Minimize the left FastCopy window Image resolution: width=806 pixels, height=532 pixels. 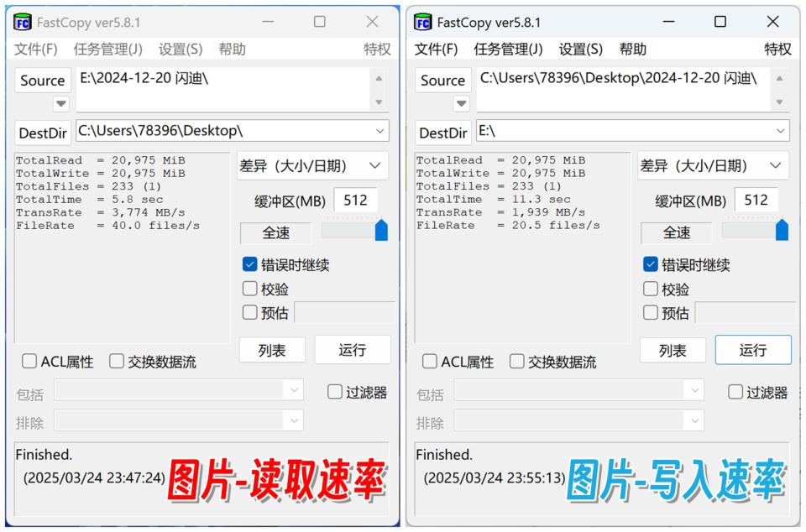(268, 22)
